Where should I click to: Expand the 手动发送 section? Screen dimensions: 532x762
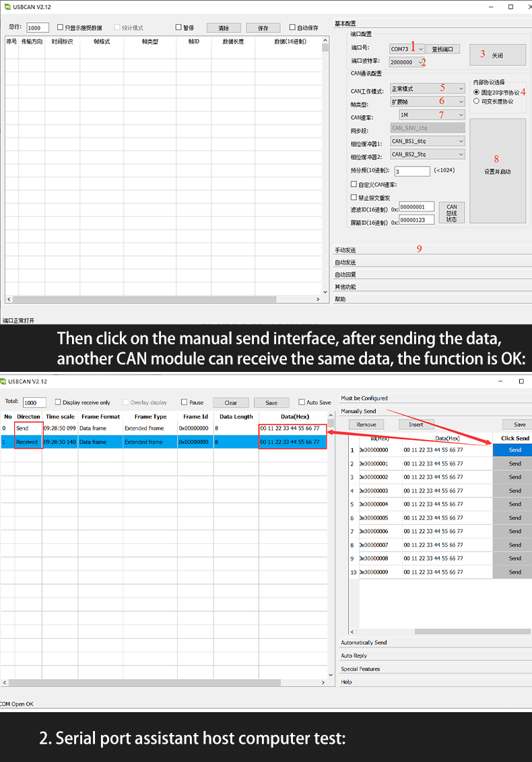click(432, 250)
